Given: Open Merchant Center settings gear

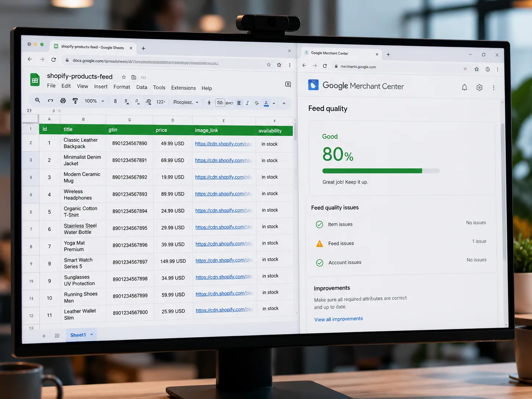Looking at the screenshot, I should 479,87.
